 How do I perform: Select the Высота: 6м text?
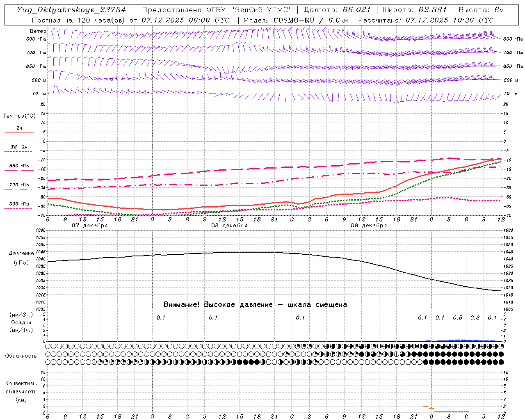[x=481, y=10]
